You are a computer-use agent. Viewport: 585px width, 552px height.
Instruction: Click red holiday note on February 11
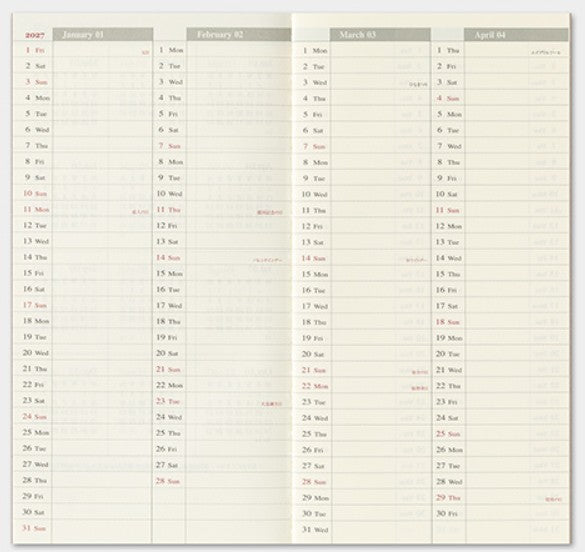pos(270,212)
